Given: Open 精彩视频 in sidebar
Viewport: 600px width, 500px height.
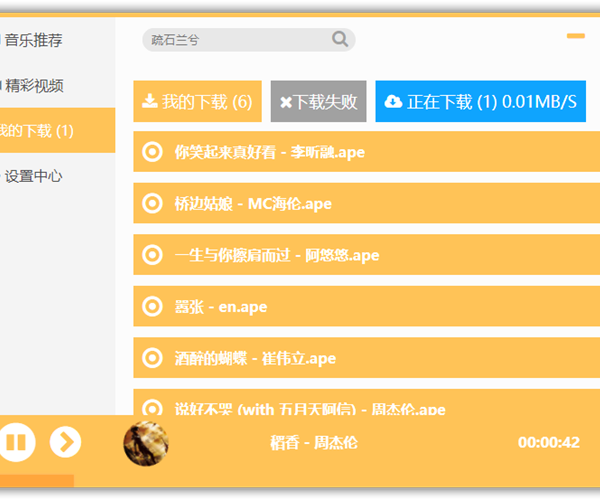Looking at the screenshot, I should click(x=34, y=86).
